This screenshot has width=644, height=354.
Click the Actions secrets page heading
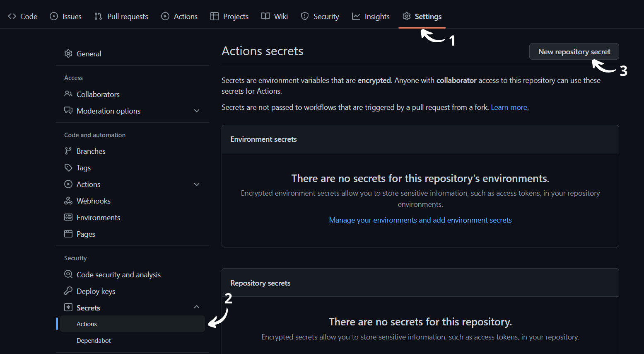(x=262, y=51)
